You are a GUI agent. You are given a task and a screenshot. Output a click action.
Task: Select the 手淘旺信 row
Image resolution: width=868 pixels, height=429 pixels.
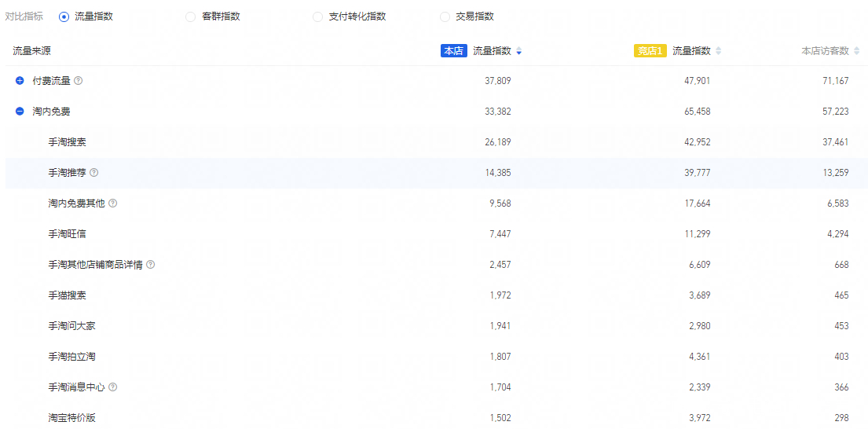[x=436, y=234]
